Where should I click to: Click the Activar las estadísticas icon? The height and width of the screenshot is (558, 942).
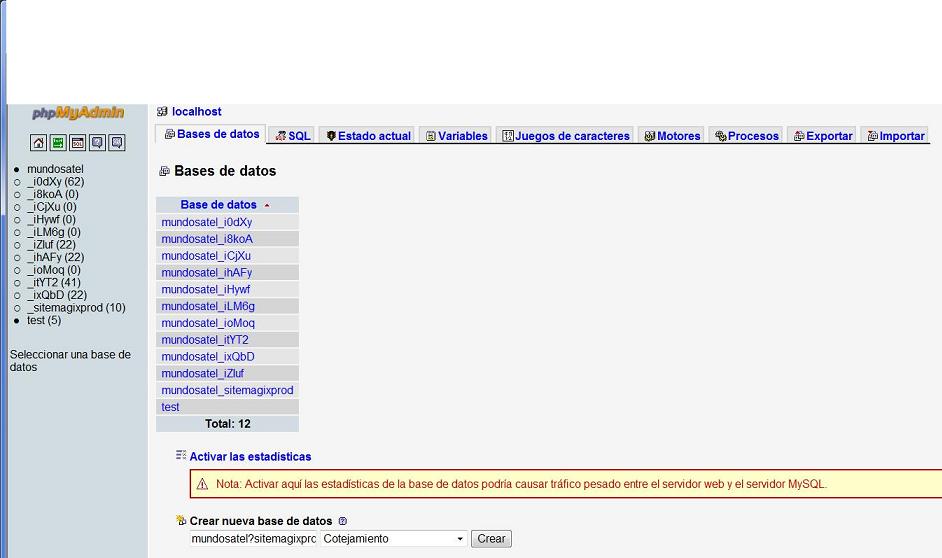[x=181, y=455]
